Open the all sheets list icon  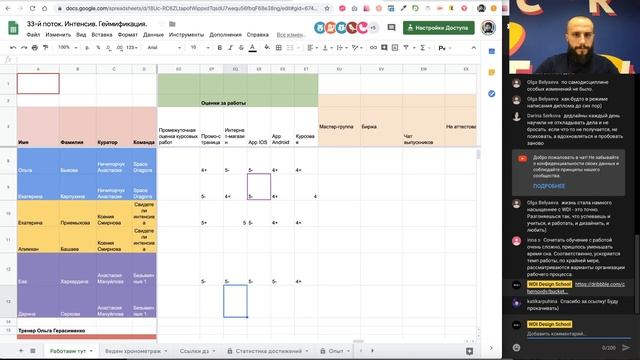(33, 351)
